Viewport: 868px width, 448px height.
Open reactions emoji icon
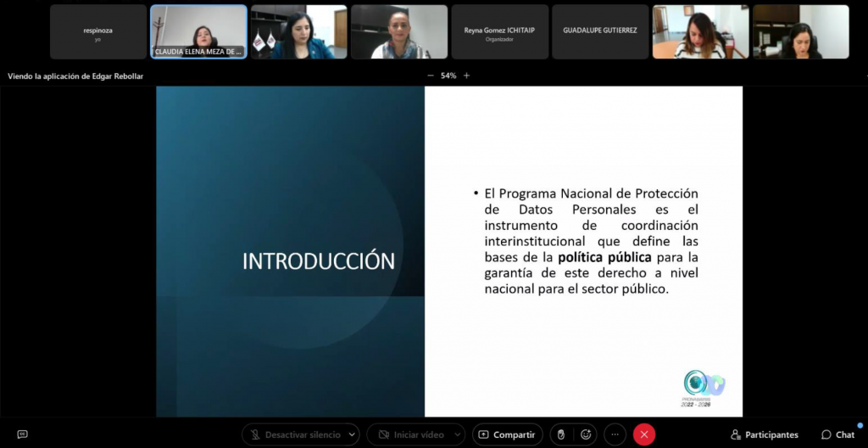[x=586, y=434]
